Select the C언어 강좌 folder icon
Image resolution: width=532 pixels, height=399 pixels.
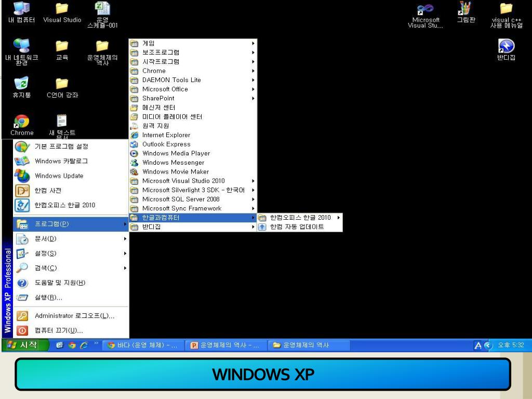pos(62,87)
